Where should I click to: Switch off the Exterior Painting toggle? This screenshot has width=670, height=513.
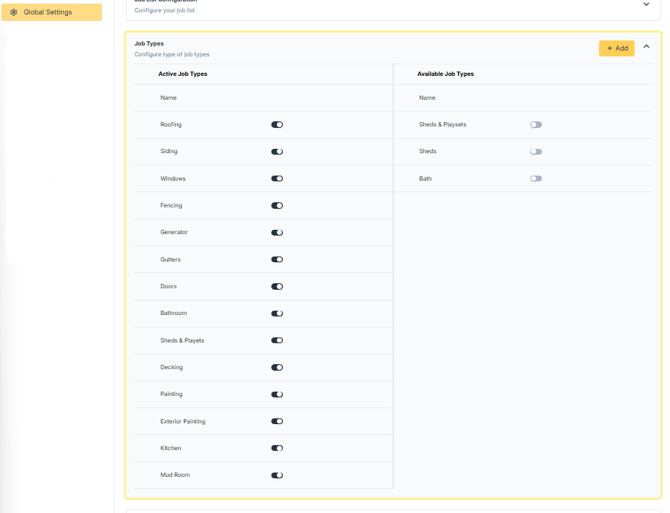(x=277, y=422)
